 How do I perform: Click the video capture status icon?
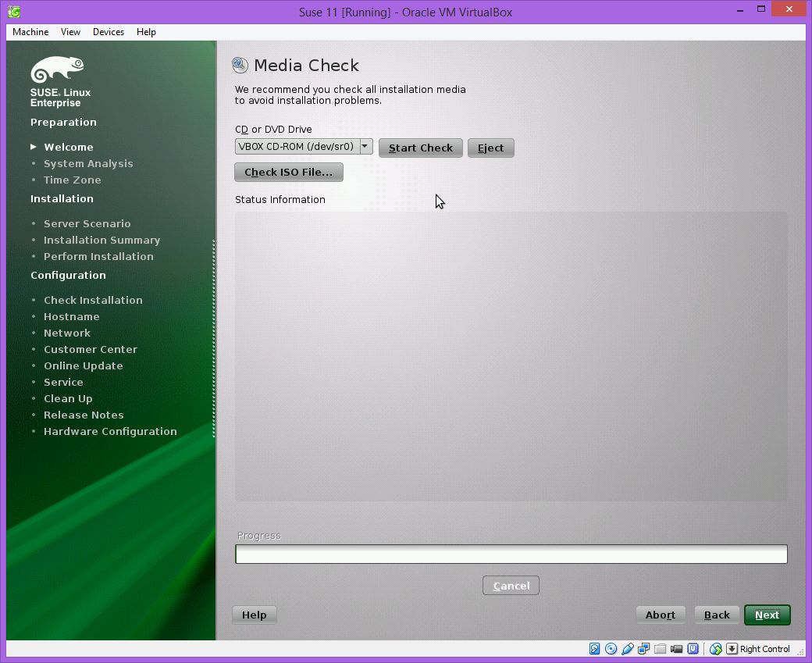(x=676, y=648)
